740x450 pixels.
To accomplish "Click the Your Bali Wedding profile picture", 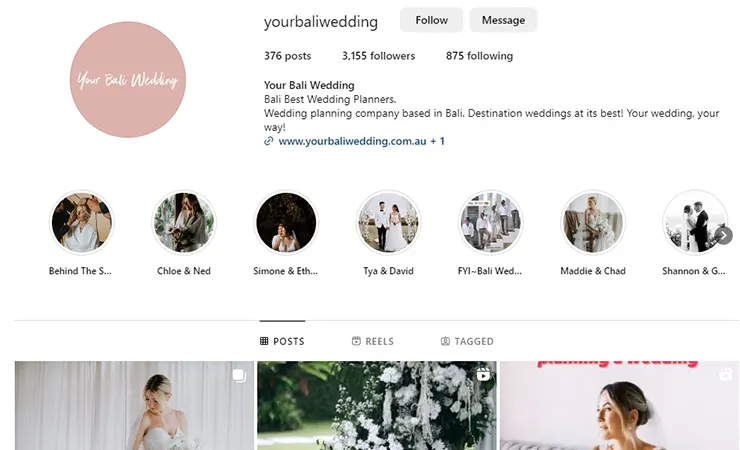I will click(128, 80).
